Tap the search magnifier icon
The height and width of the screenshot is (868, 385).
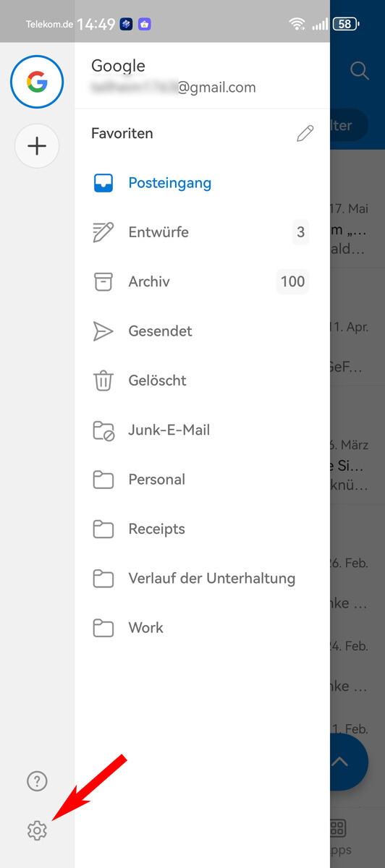click(359, 70)
